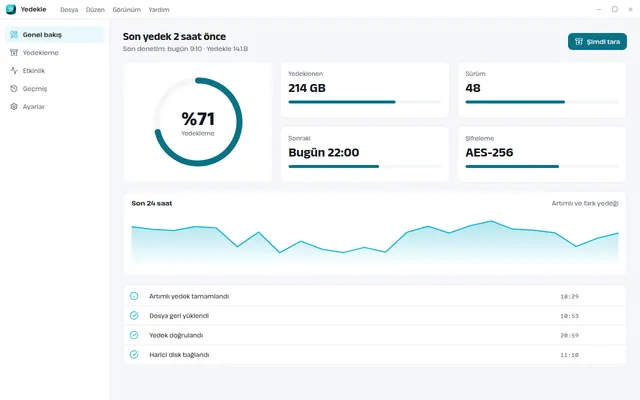Click the %71 circular backup progress ring
Viewport: 640px width, 400px height.
(198, 122)
